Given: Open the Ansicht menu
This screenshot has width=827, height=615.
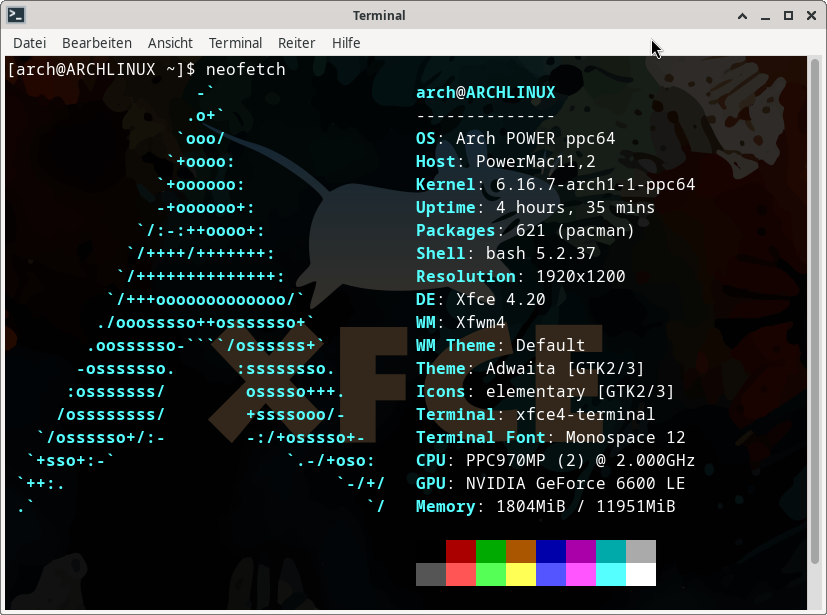Looking at the screenshot, I should (x=170, y=43).
